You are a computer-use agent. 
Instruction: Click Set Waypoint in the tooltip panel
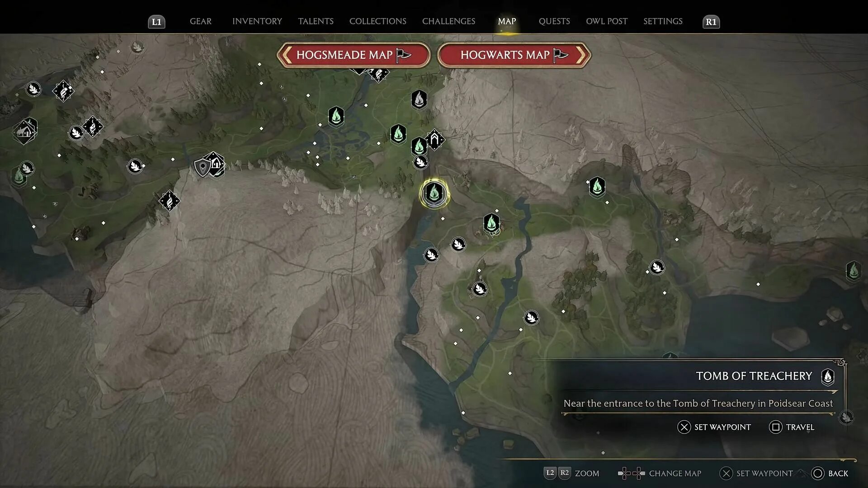tap(714, 427)
